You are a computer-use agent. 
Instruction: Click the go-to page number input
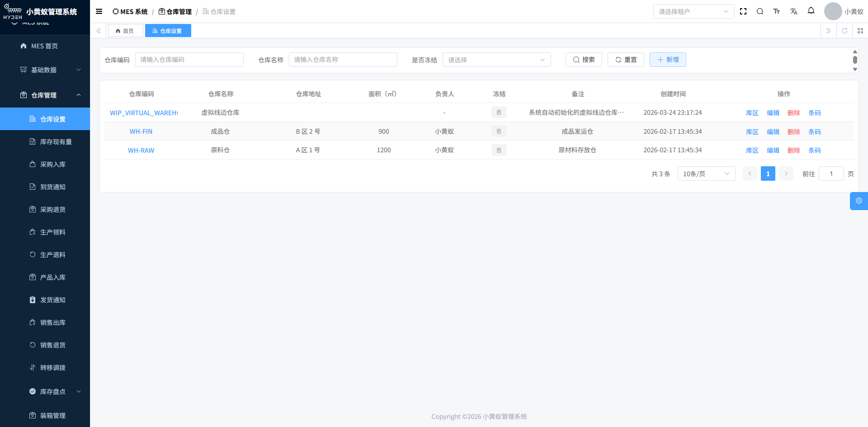pyautogui.click(x=831, y=174)
